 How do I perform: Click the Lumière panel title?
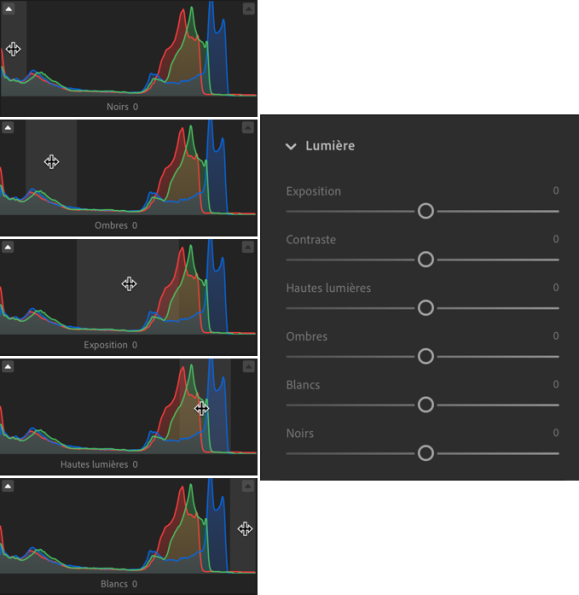pos(330,146)
